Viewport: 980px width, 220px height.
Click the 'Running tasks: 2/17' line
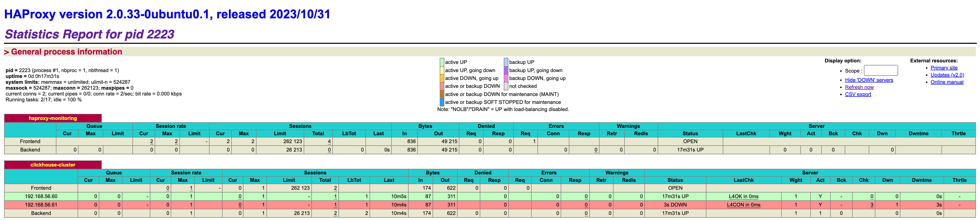43,100
